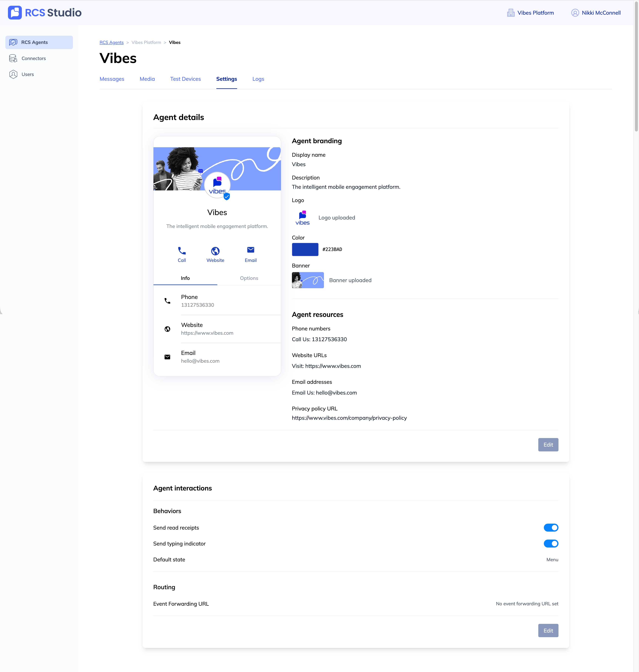Click the uploaded banner thumbnail
The height and width of the screenshot is (672, 639).
pos(308,280)
